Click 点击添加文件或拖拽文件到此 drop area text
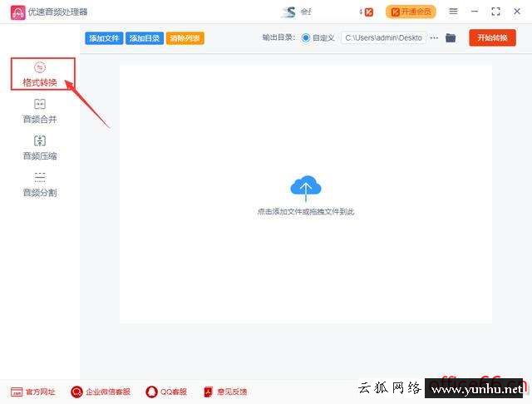This screenshot has height=404, width=532. pyautogui.click(x=306, y=212)
